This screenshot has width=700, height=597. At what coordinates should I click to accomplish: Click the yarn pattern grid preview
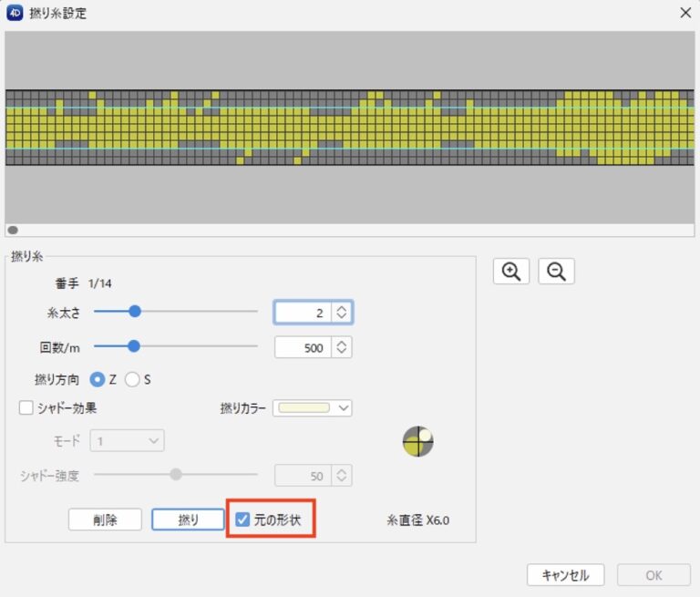tap(350, 128)
